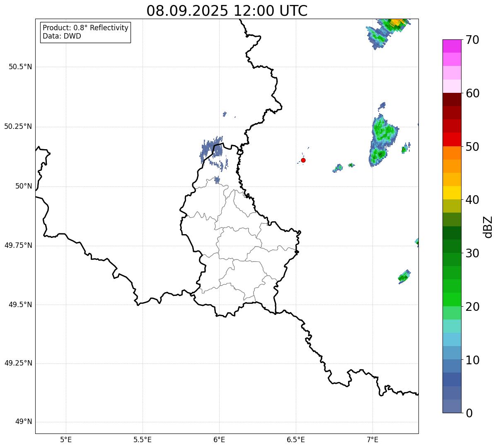The width and height of the screenshot is (498, 448).
Task: Click the 50.25°N latitude label
Action: point(18,126)
